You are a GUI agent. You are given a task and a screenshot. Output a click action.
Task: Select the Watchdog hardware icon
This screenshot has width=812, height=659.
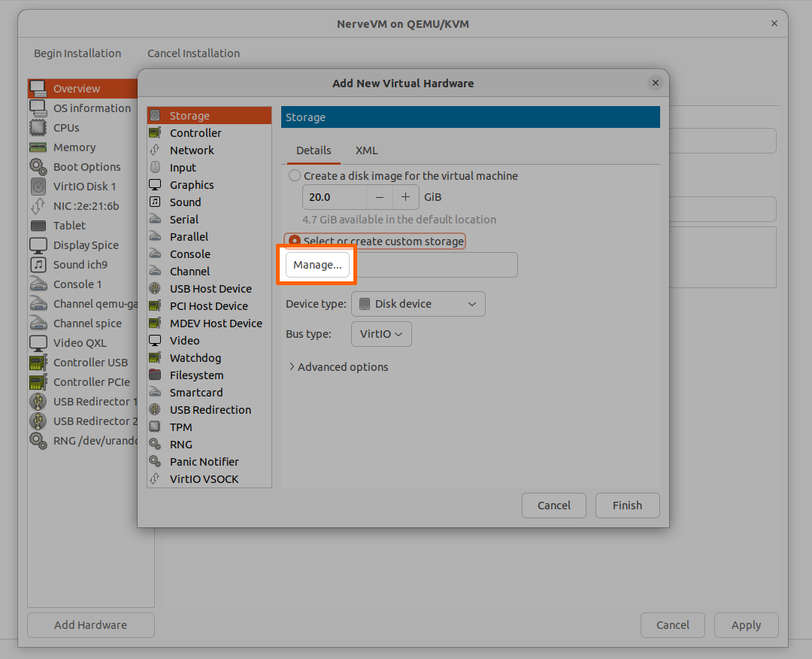[155, 358]
